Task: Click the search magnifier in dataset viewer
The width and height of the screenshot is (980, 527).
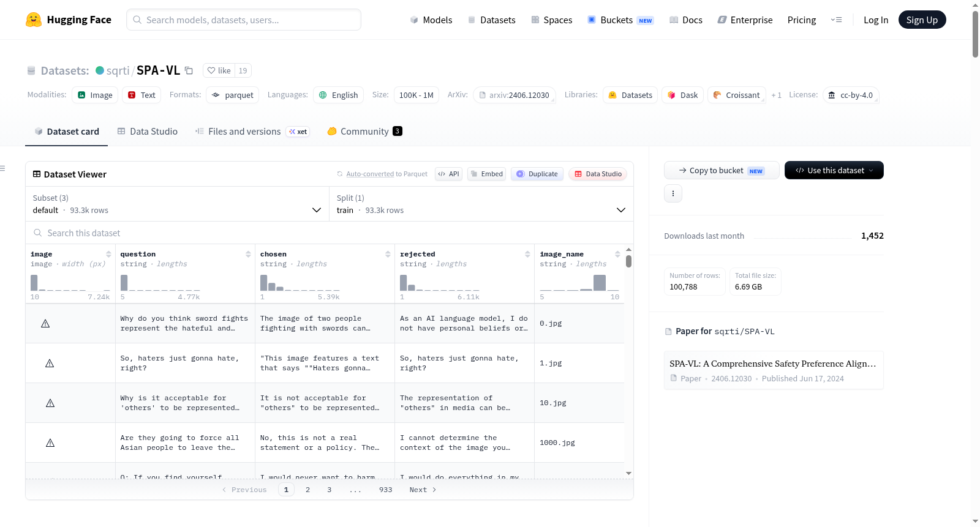Action: coord(38,233)
